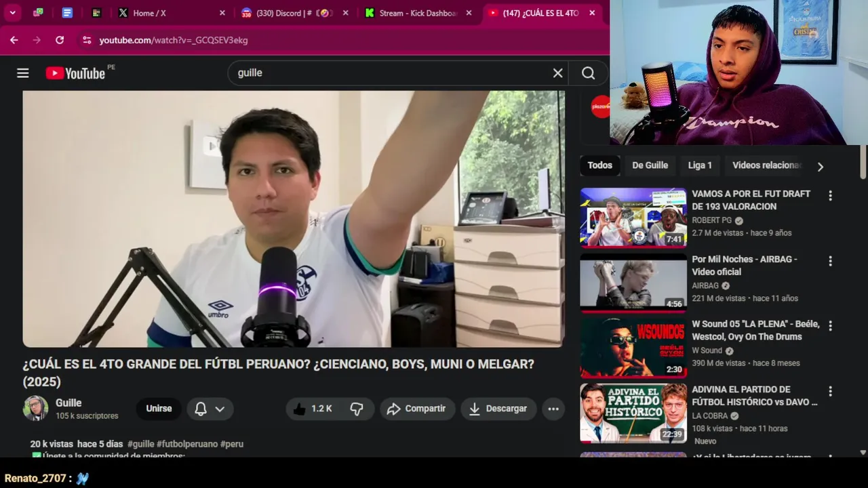This screenshot has width=868, height=488.
Task: Click the #peru hashtag link
Action: point(231,444)
